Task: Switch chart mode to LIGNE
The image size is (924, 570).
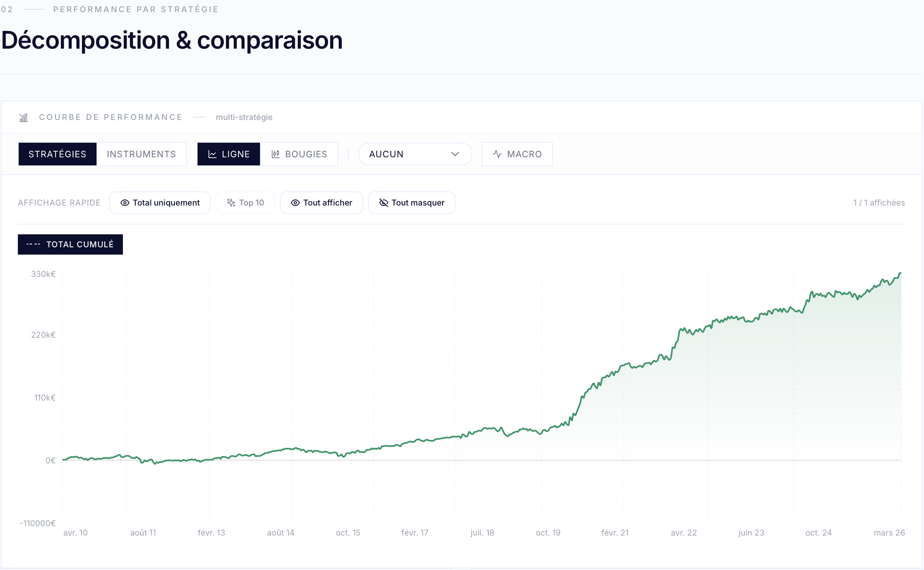Action: coord(229,154)
